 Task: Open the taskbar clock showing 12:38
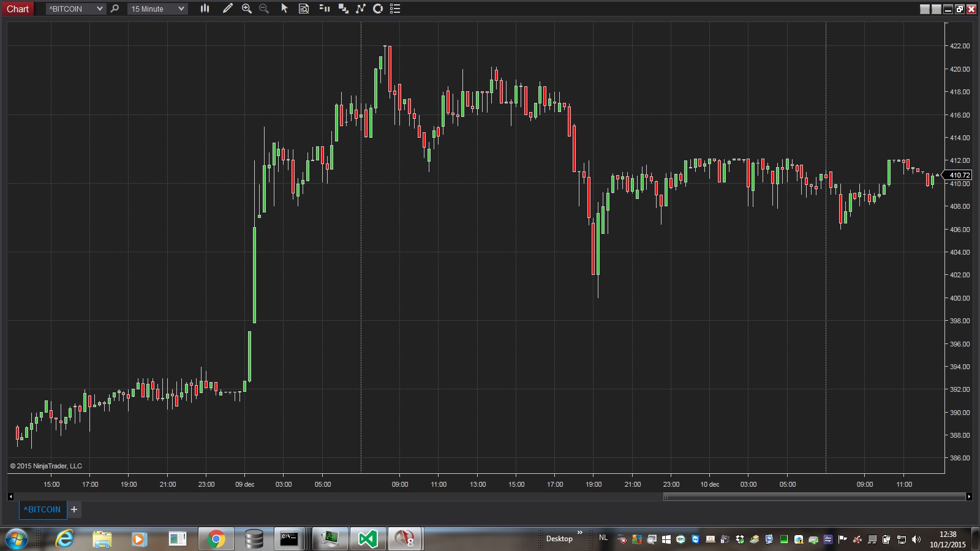tap(948, 539)
